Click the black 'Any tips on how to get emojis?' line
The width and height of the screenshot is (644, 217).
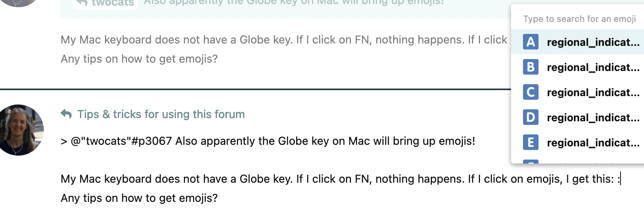[x=139, y=198]
